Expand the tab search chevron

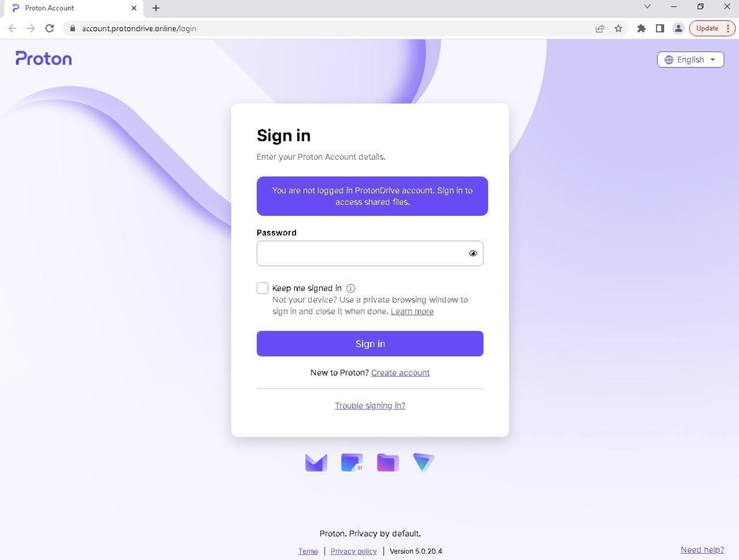pos(647,7)
